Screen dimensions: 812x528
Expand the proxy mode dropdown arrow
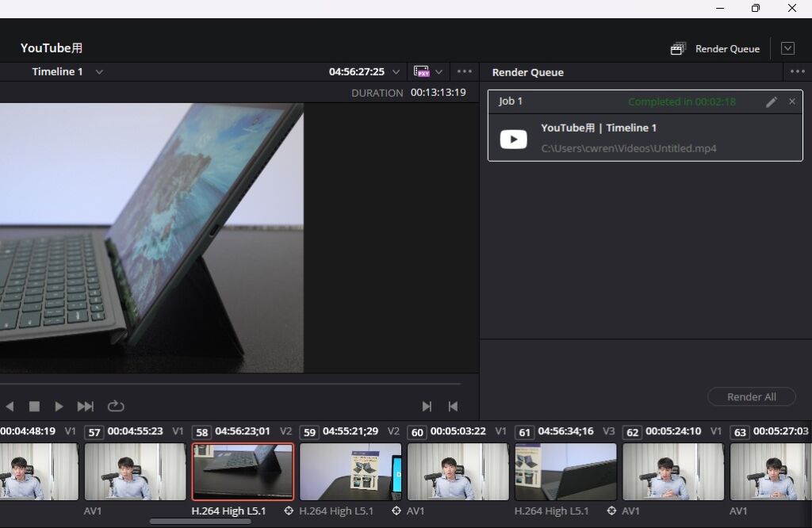point(439,72)
